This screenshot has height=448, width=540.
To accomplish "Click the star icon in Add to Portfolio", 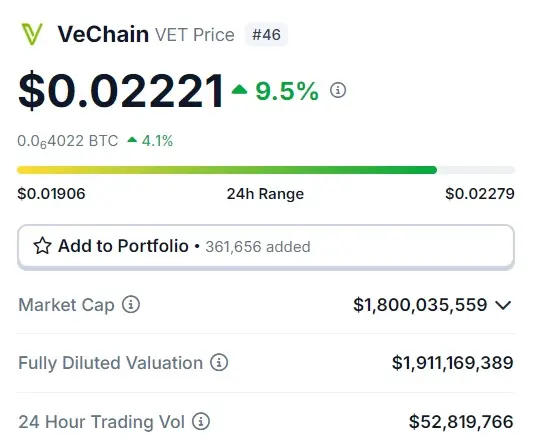I will 42,246.
